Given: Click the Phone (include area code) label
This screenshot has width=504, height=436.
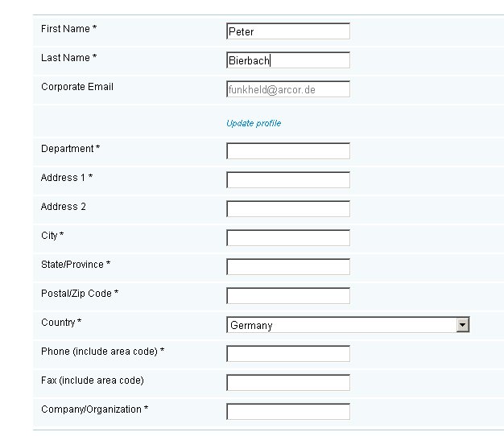Looking at the screenshot, I should 102,352.
